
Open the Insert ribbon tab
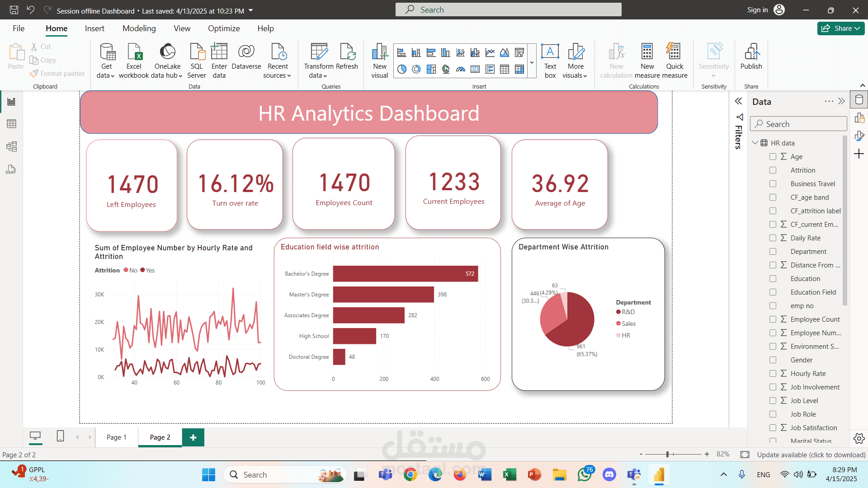[94, 28]
